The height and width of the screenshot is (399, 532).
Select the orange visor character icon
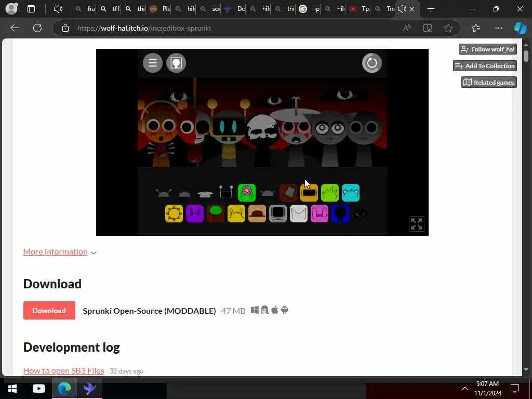(309, 193)
